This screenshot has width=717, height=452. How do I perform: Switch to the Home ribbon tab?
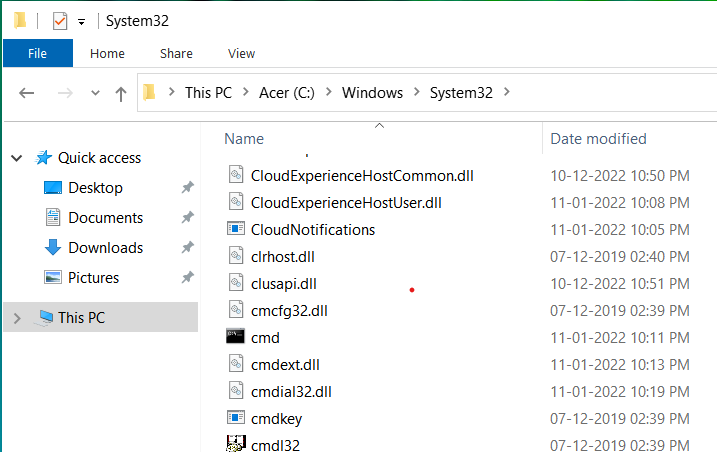click(107, 54)
